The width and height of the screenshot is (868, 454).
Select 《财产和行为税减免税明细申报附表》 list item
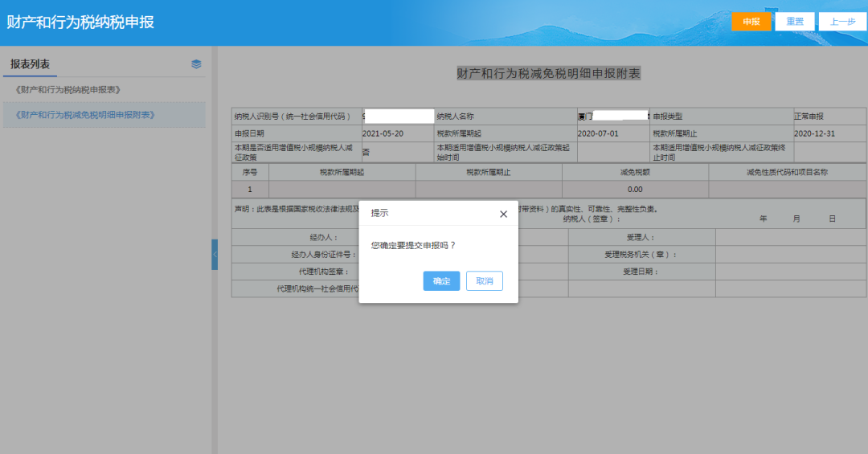(104, 115)
